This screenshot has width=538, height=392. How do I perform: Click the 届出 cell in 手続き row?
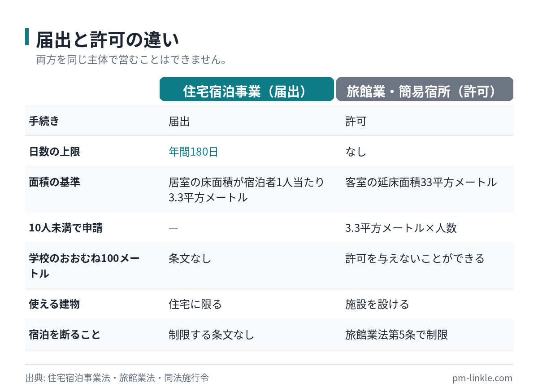179,121
